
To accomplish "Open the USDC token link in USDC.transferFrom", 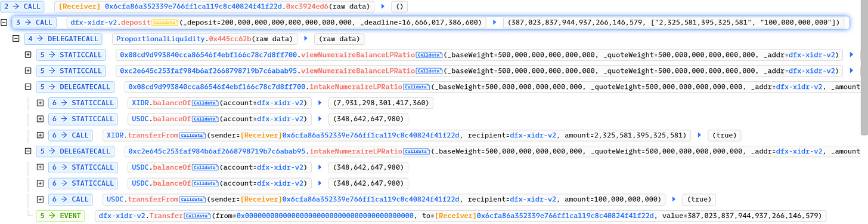I will tap(116, 199).
